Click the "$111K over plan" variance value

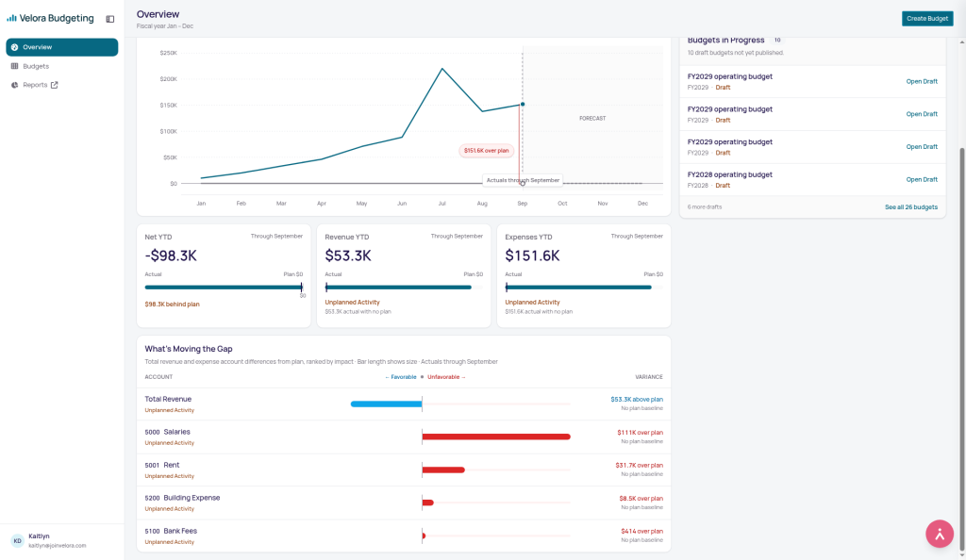coord(641,433)
